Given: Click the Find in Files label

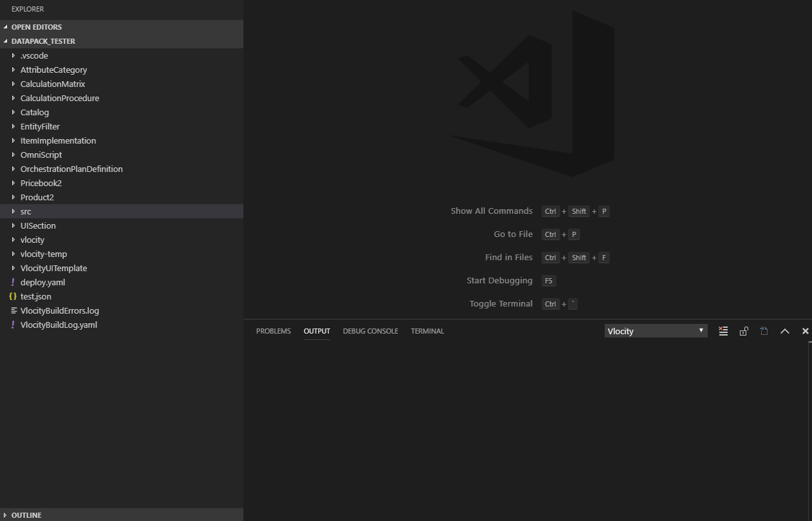Looking at the screenshot, I should pyautogui.click(x=509, y=258).
